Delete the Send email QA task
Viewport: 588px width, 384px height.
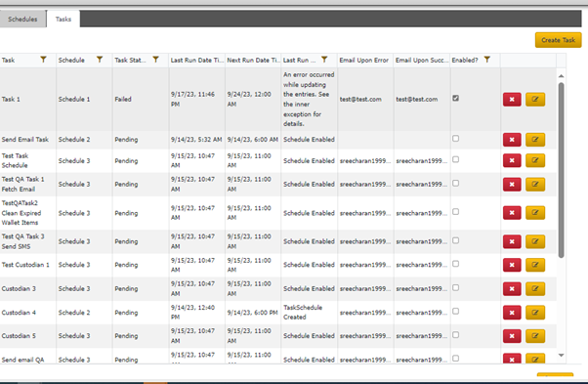(512, 359)
